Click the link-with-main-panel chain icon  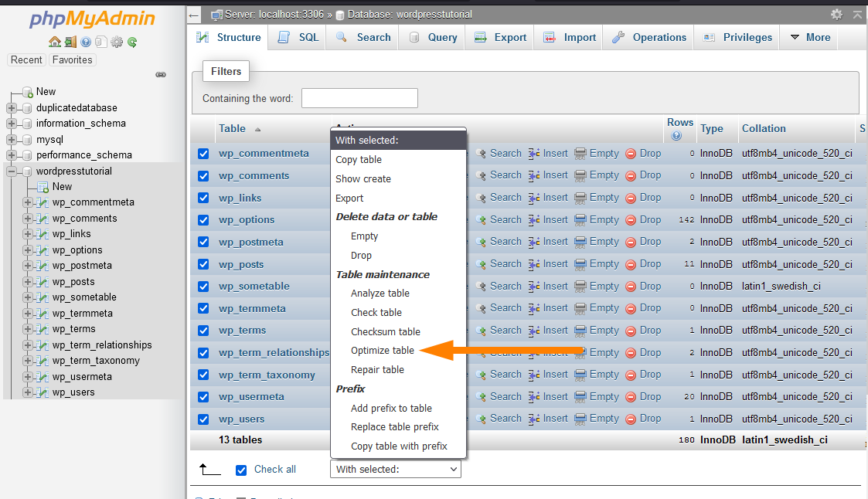tap(161, 75)
